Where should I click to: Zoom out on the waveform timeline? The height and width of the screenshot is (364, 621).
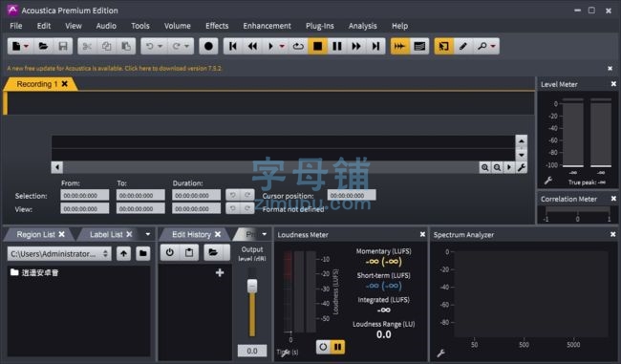point(497,167)
